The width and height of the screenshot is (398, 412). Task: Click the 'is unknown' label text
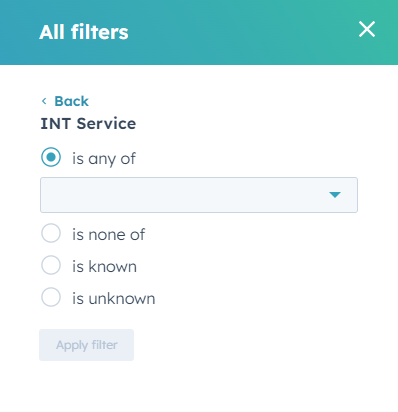114,298
